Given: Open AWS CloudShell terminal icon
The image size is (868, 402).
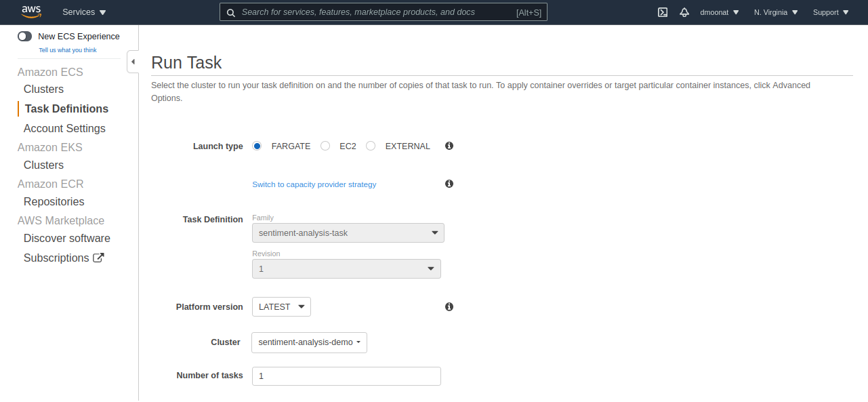Looking at the screenshot, I should 663,12.
